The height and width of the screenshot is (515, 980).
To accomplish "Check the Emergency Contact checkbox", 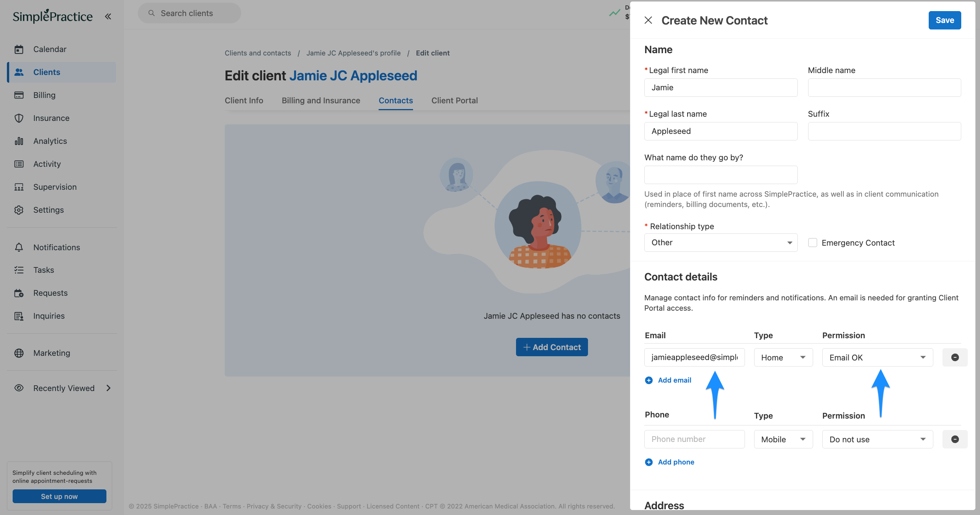I will pyautogui.click(x=812, y=243).
